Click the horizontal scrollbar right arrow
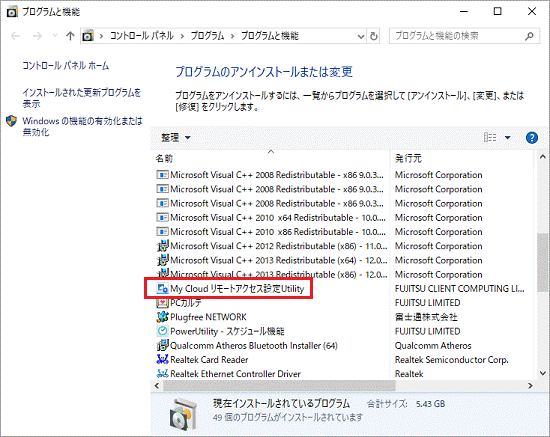 [530, 386]
